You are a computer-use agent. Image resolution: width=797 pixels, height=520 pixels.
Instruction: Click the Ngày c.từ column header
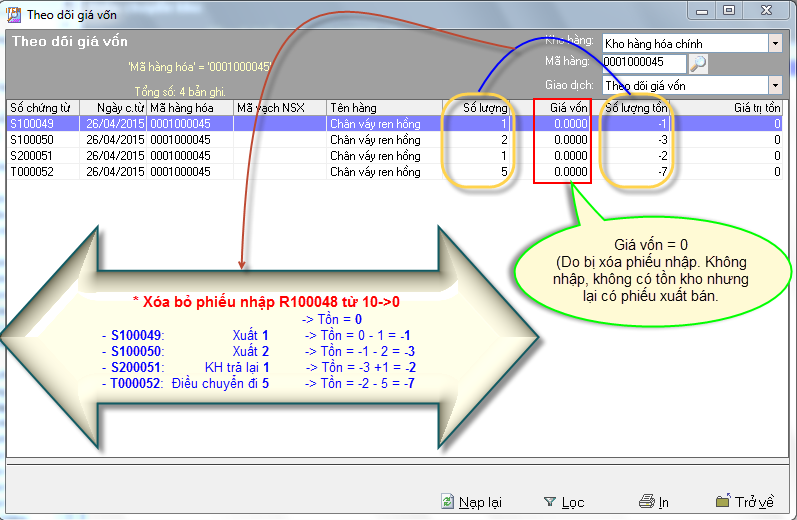coord(115,107)
